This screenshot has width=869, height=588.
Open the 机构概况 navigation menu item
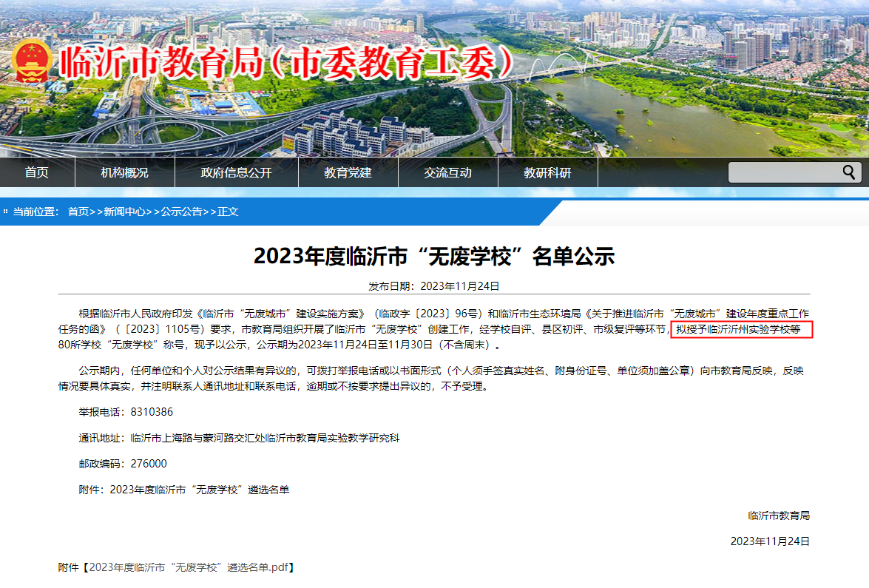pyautogui.click(x=124, y=172)
